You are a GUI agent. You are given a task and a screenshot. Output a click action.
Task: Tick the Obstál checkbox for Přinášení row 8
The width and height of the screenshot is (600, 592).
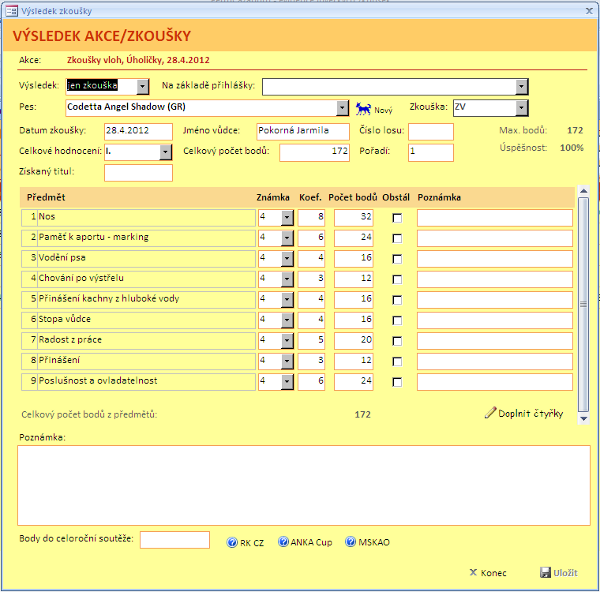(x=397, y=361)
